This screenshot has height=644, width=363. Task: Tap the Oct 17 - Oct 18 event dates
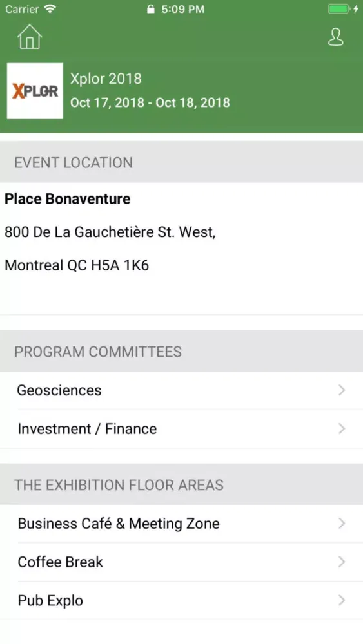(150, 102)
